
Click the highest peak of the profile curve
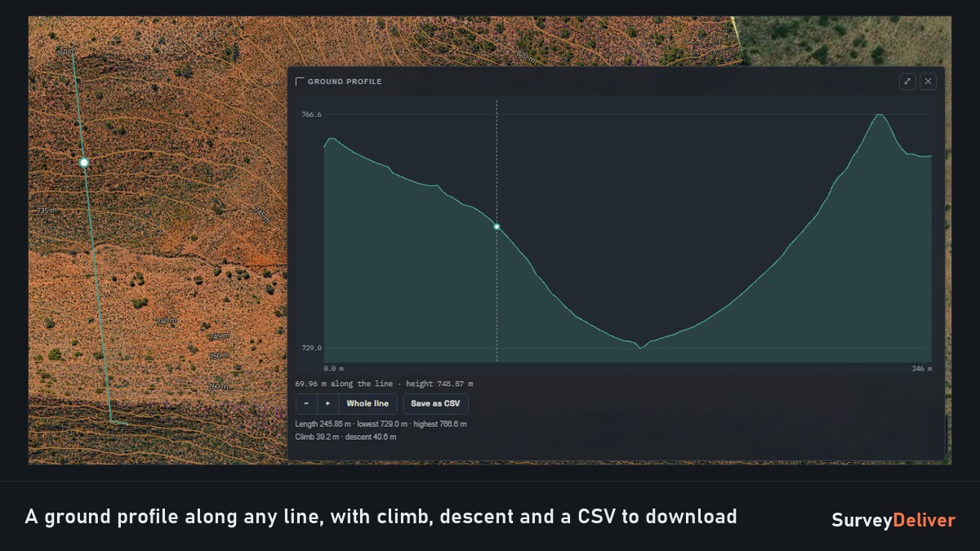(x=880, y=115)
